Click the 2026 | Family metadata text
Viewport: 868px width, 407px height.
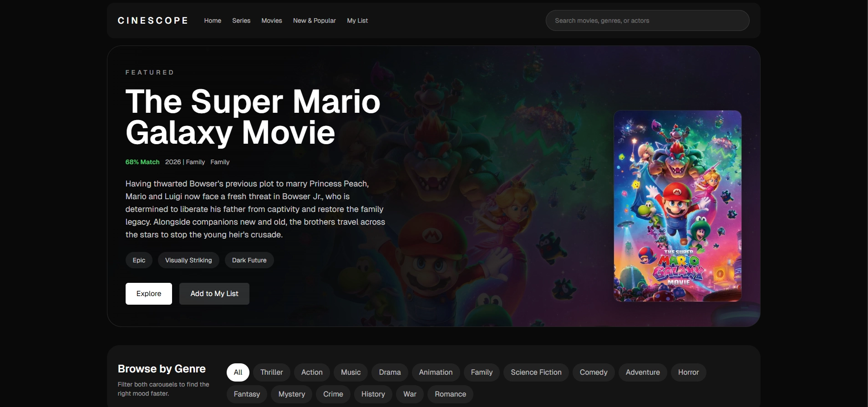[185, 162]
